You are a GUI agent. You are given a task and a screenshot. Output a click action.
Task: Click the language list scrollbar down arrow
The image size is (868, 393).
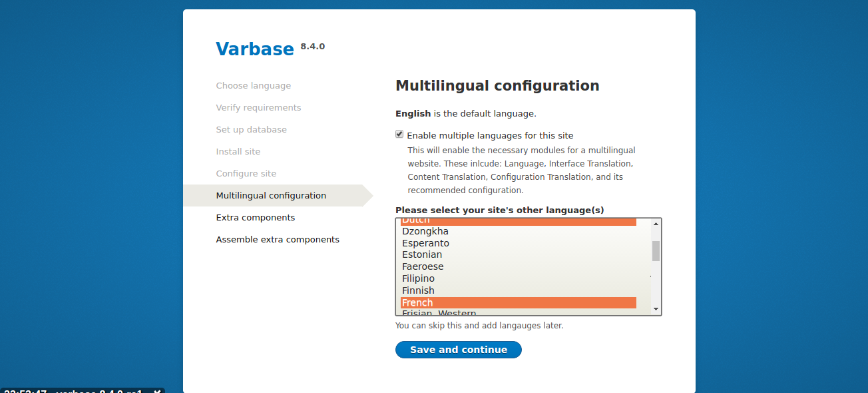[655, 308]
